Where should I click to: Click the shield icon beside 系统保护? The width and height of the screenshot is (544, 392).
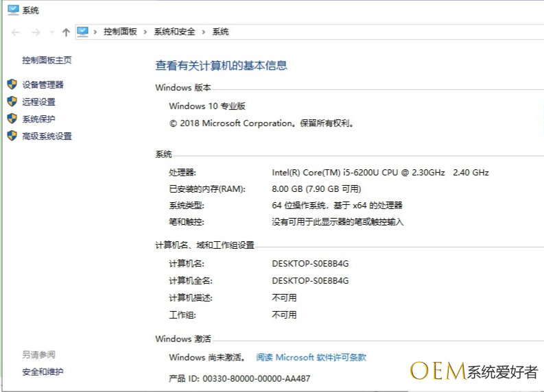12,119
